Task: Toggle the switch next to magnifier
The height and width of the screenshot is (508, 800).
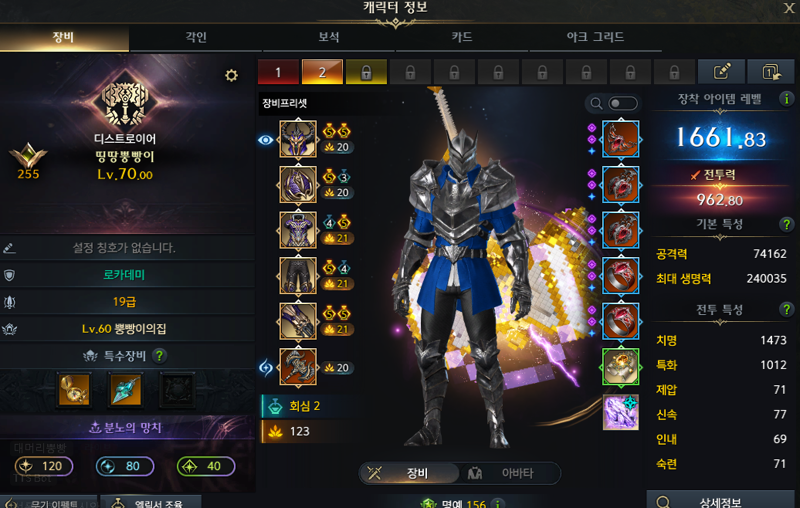Action: (x=623, y=104)
